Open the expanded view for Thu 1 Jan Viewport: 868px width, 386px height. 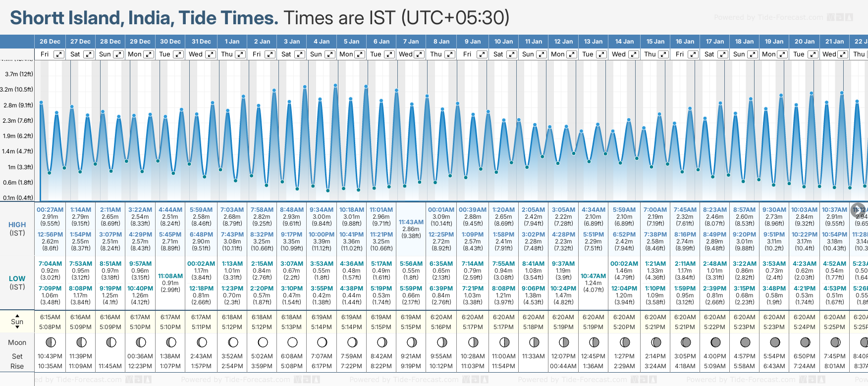click(x=240, y=54)
